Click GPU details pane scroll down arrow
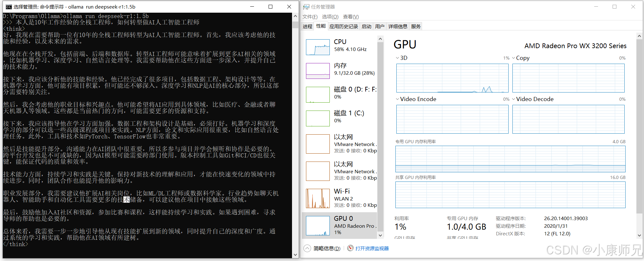The height and width of the screenshot is (261, 644). coord(639,235)
